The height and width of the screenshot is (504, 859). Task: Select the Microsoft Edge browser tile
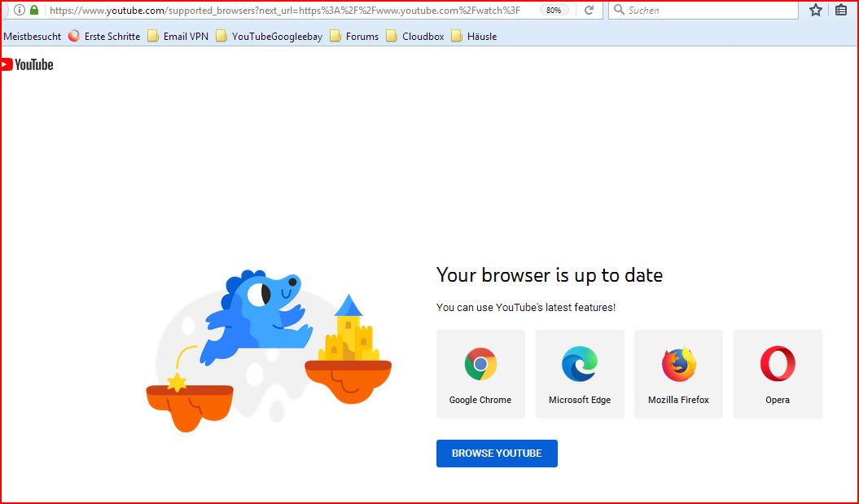580,375
